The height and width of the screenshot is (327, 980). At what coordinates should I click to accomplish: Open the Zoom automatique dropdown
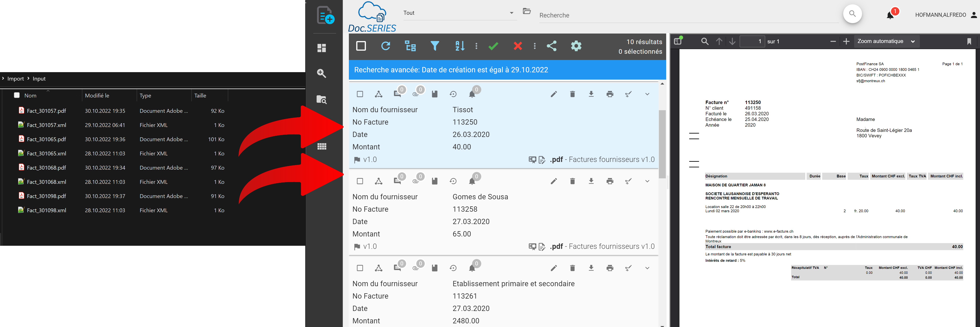pyautogui.click(x=887, y=42)
